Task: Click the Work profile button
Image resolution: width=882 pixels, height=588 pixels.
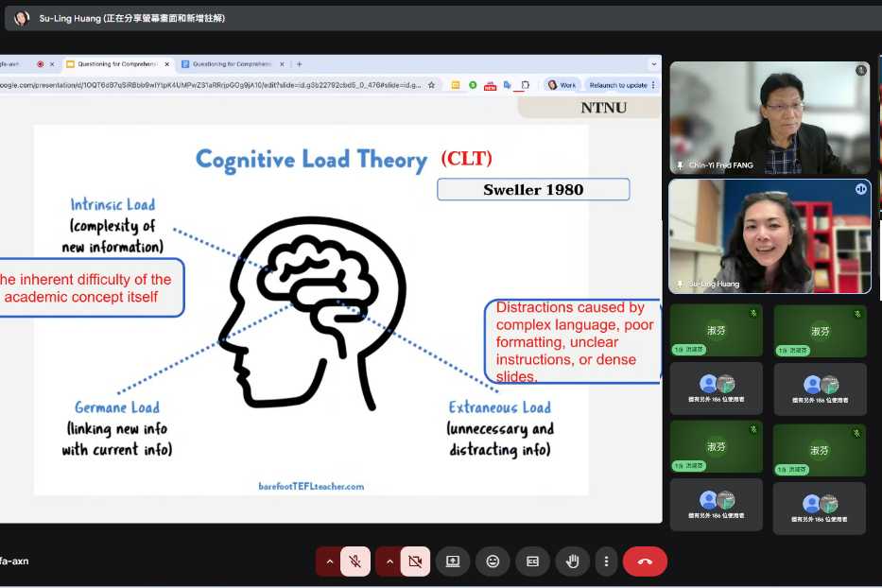Action: (x=561, y=85)
